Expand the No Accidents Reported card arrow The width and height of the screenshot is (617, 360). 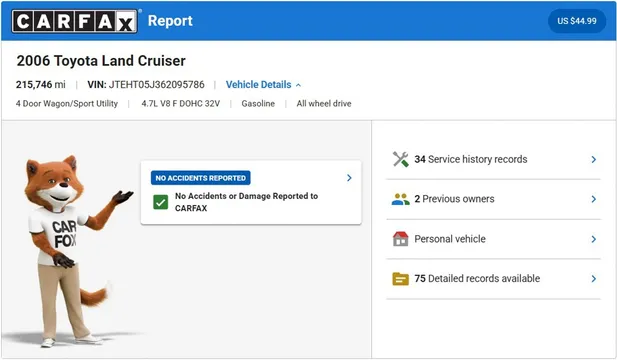pos(349,178)
